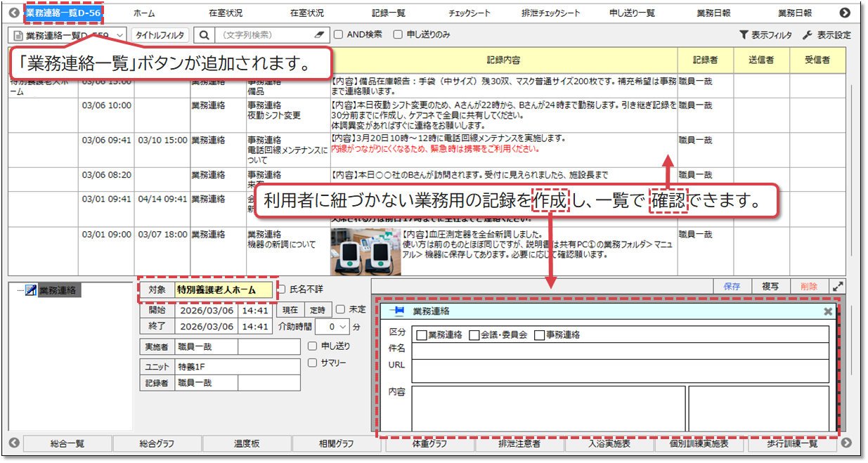Open 総合グラフ from the bottom bar
Image resolution: width=868 pixels, height=463 pixels.
click(157, 443)
